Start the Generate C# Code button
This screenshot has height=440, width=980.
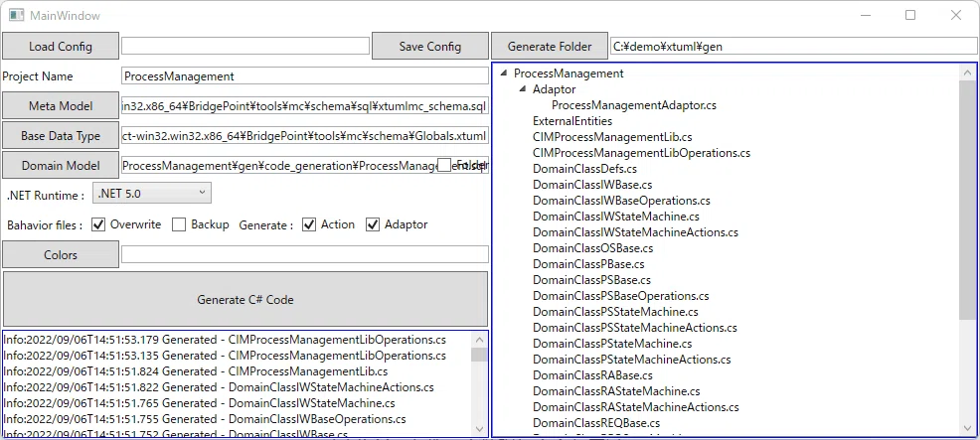tap(245, 299)
